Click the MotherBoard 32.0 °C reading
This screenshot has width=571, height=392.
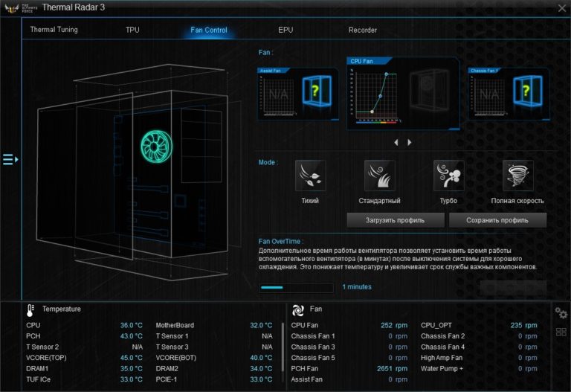pos(261,325)
